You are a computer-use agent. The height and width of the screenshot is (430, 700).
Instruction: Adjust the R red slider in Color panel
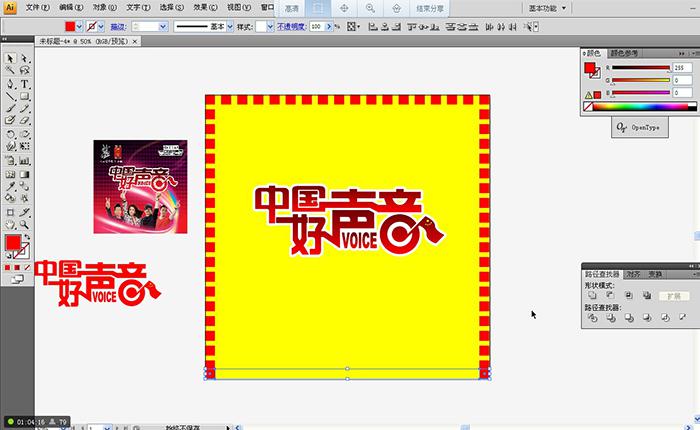click(x=641, y=68)
